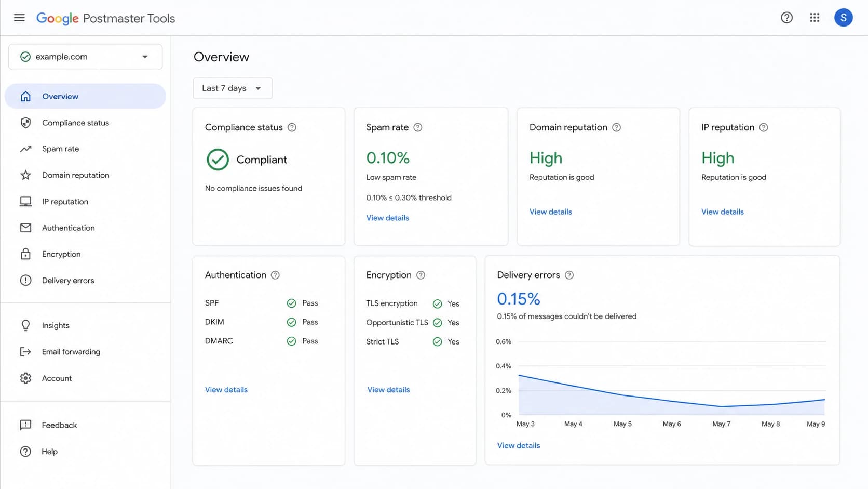Click the Strict TLS Yes check icon

coord(437,341)
